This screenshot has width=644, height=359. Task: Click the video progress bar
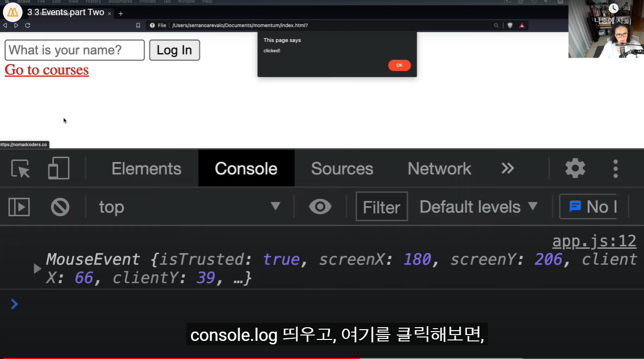click(322, 358)
